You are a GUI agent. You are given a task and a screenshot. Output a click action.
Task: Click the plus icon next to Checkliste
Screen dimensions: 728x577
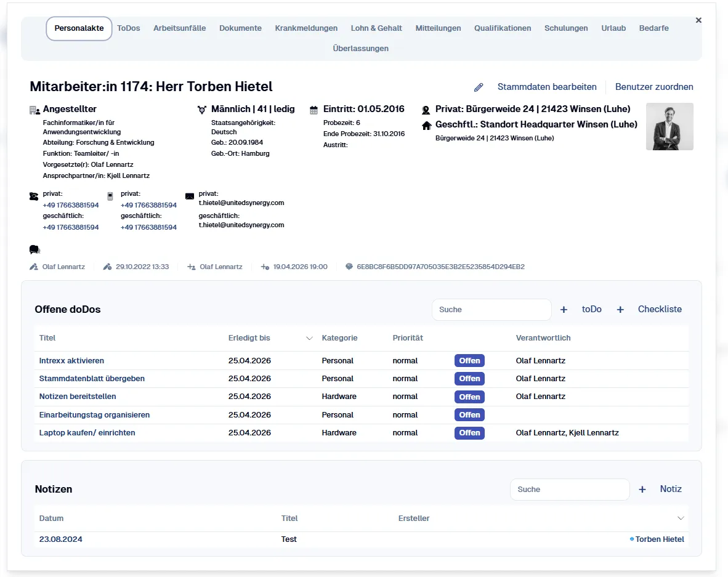tap(620, 310)
